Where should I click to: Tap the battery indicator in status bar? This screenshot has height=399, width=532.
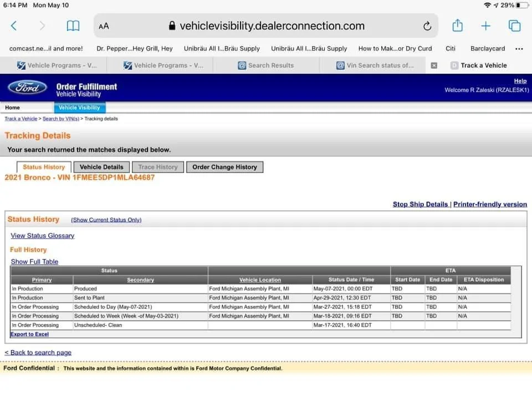click(523, 5)
